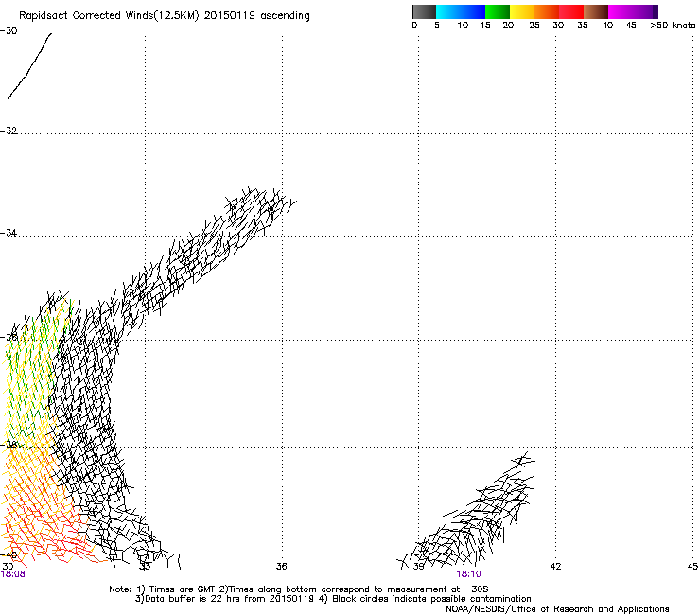
Task: Click the orange 25-30 knots color band
Action: [547, 11]
